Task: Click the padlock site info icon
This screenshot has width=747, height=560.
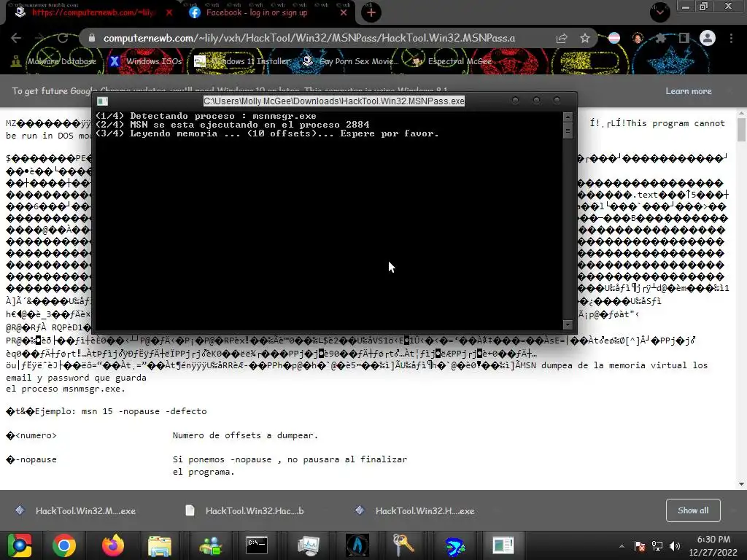Action: 92,38
